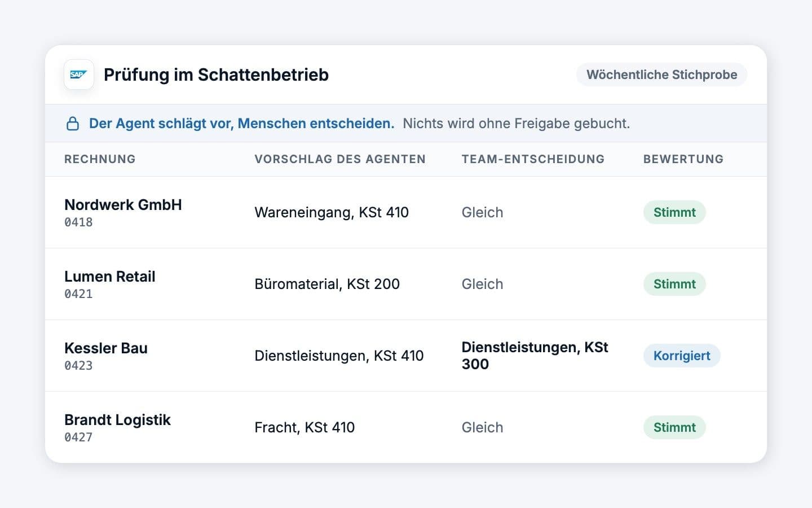This screenshot has height=508, width=812.
Task: Click the team decision 'Dienstleistungen, KSt 300'
Action: [535, 356]
